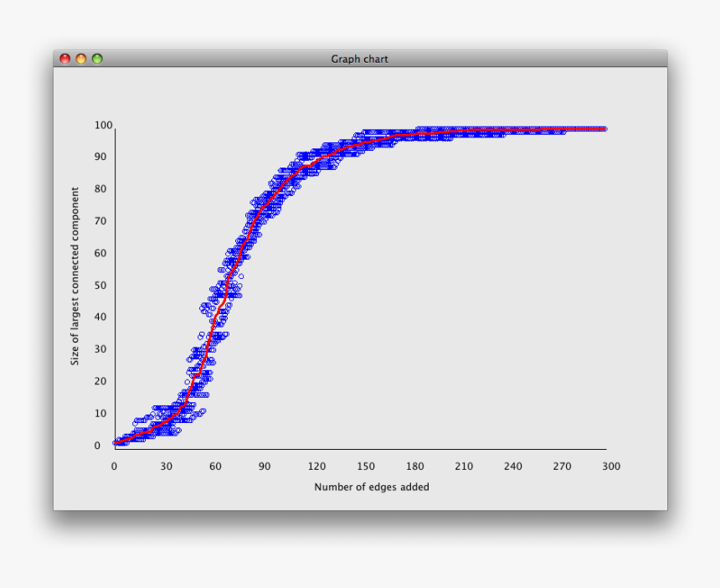Pick the 120 label on the x-axis

pos(316,467)
